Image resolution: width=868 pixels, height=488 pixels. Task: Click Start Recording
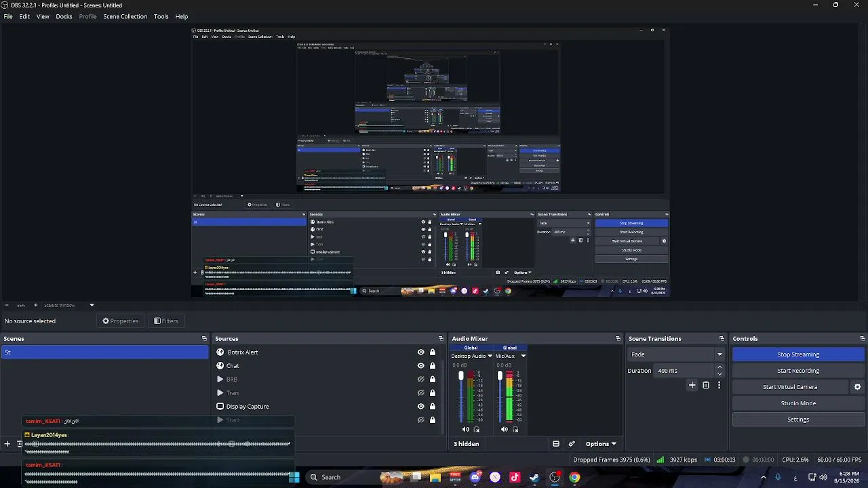(798, 371)
